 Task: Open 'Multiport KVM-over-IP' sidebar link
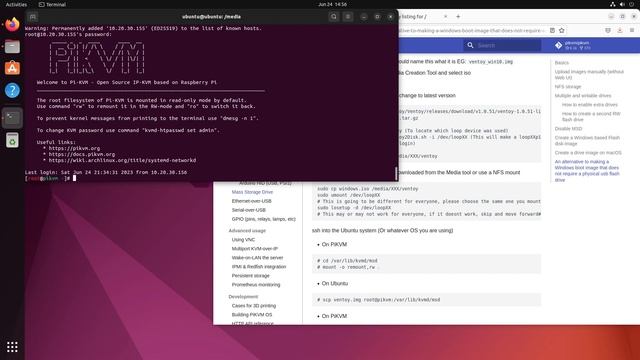pyautogui.click(x=254, y=249)
